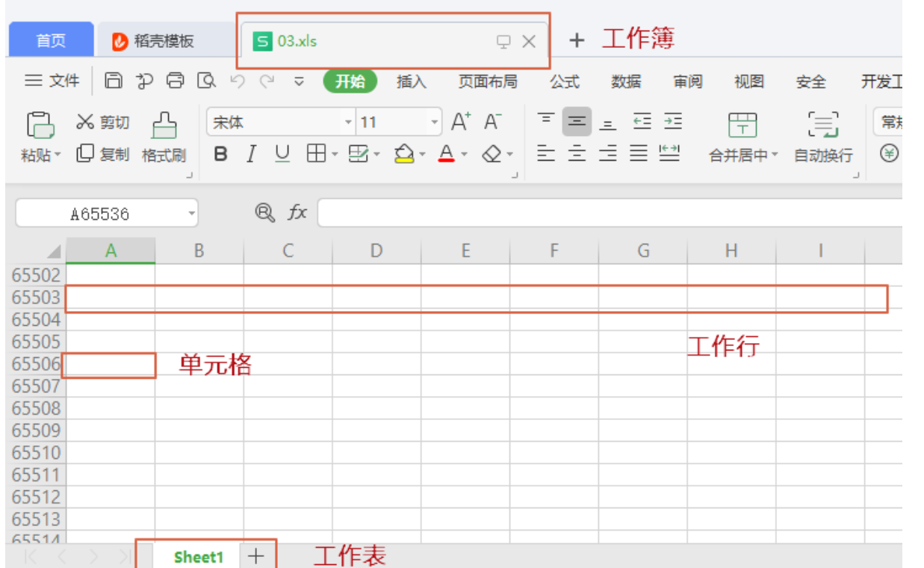This screenshot has width=924, height=568.
Task: Toggle Bold formatting
Action: tap(220, 154)
